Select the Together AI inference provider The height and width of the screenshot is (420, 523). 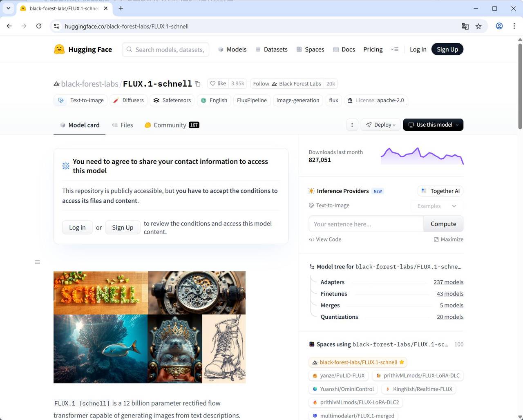click(x=440, y=191)
